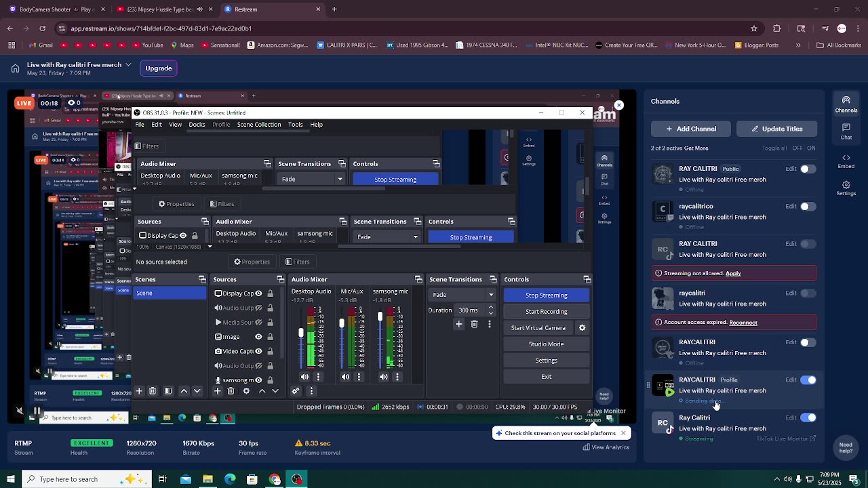
Task: Lock the Display Cap source
Action: pyautogui.click(x=270, y=293)
